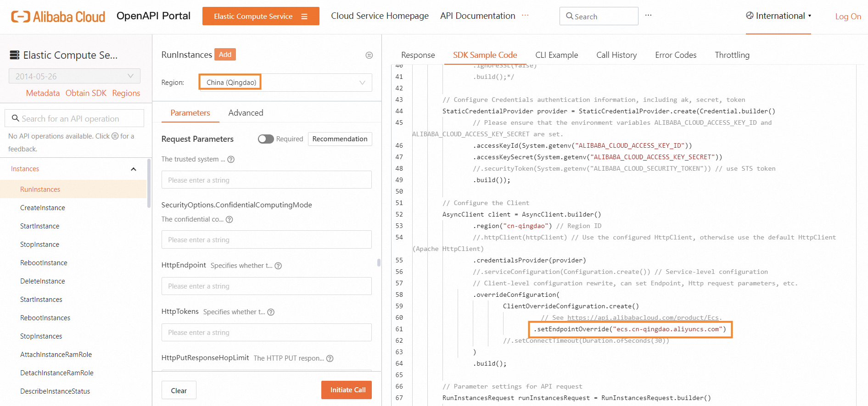Click the server stack icon beside Elastic Compute Se...
This screenshot has width=868, height=406.
[x=15, y=55]
